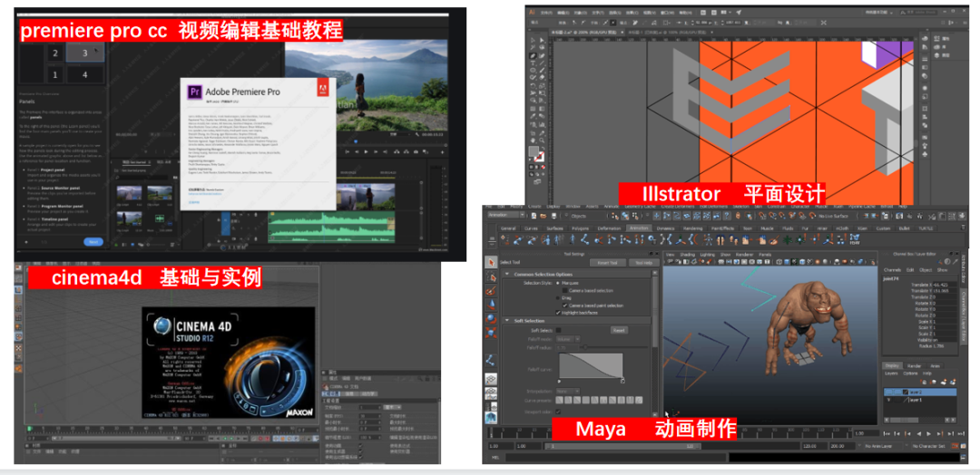Select the Select Tool arrow in Maya toolbox
Viewport: 980px width, 475px height.
(491, 263)
